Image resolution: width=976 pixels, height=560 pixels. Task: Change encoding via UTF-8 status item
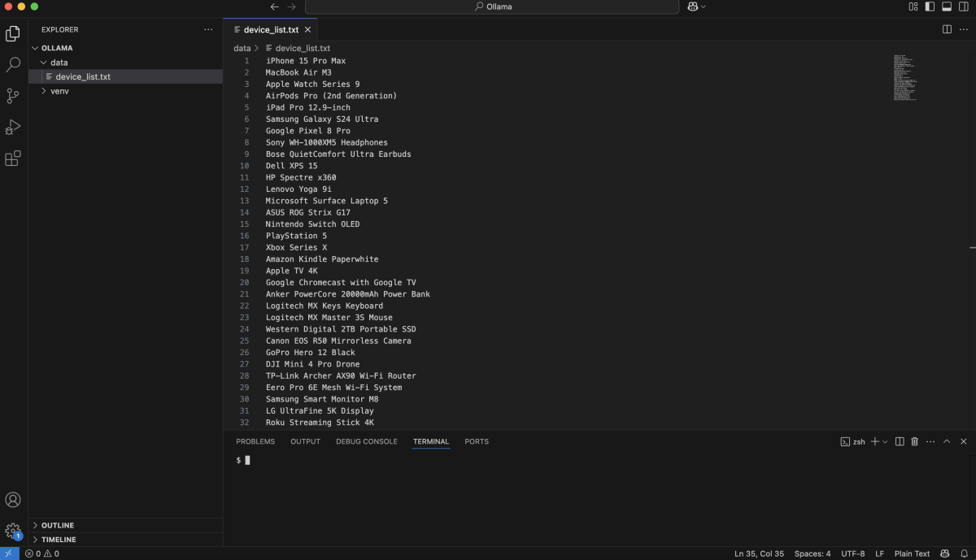[853, 553]
